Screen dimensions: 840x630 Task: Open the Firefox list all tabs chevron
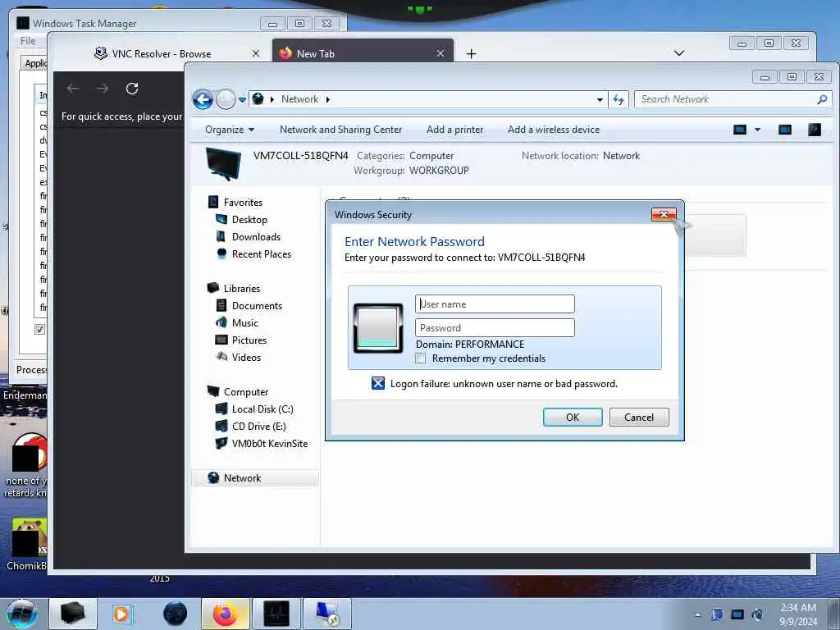tap(678, 53)
